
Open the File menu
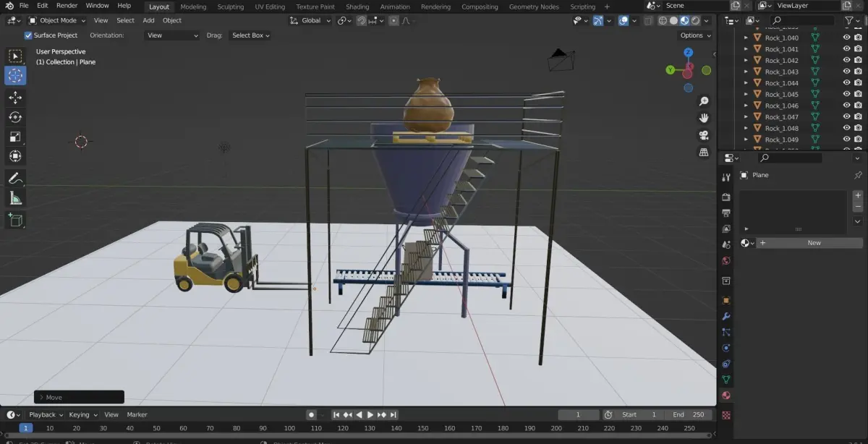click(24, 6)
